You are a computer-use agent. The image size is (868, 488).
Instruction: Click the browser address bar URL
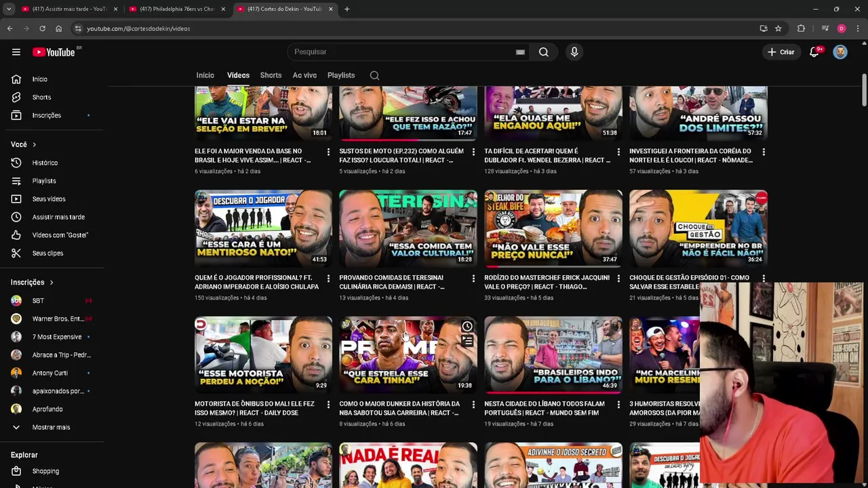point(138,28)
